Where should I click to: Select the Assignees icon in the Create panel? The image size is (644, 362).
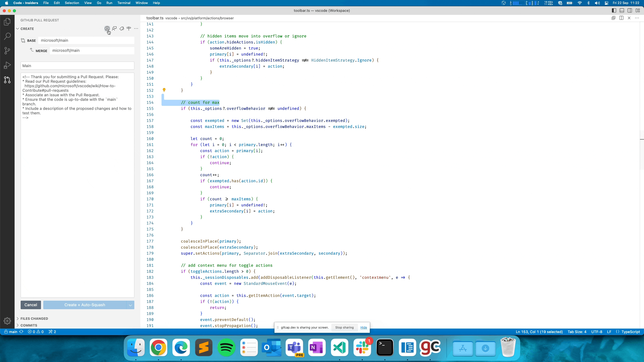pyautogui.click(x=107, y=29)
